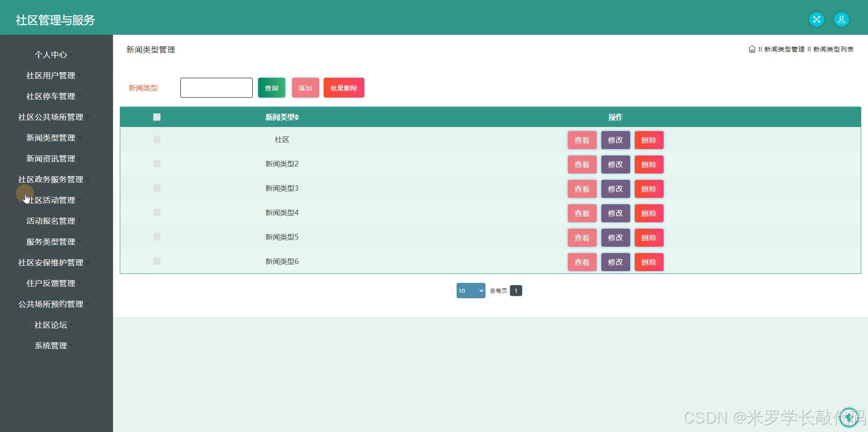The width and height of the screenshot is (868, 432).
Task: Click 删除 for 新闻类型6 row
Action: (x=649, y=262)
